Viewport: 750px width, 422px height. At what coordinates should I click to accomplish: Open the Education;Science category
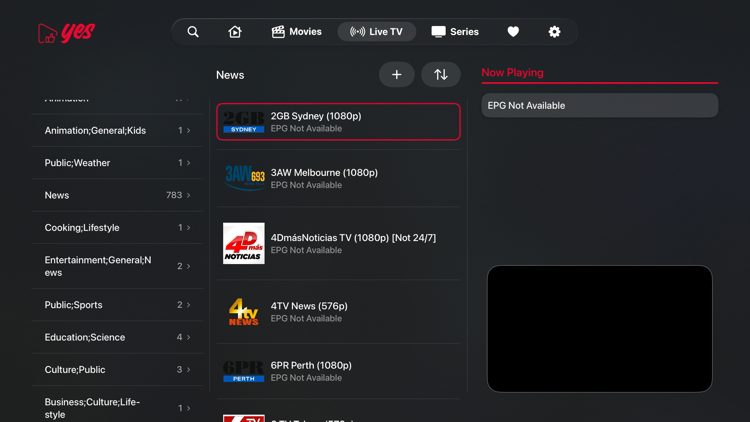coord(118,337)
